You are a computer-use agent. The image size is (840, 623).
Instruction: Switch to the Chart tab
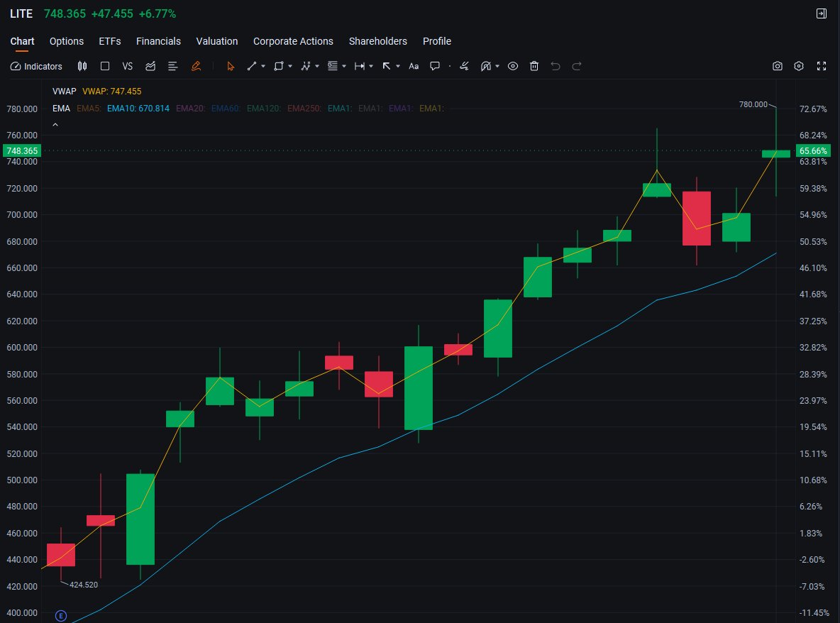click(22, 41)
